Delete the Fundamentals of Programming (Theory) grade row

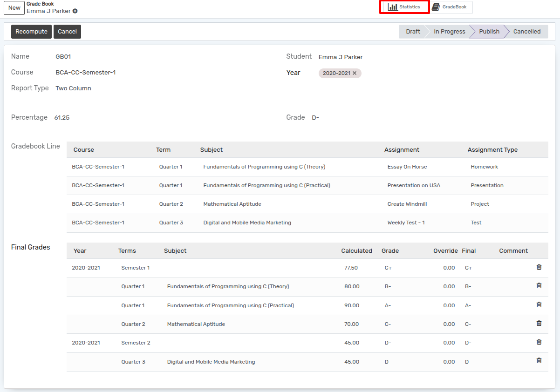click(x=539, y=286)
